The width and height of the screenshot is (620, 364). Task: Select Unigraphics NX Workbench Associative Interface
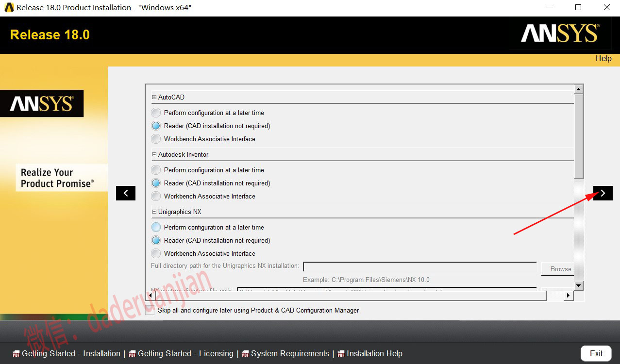tap(155, 253)
